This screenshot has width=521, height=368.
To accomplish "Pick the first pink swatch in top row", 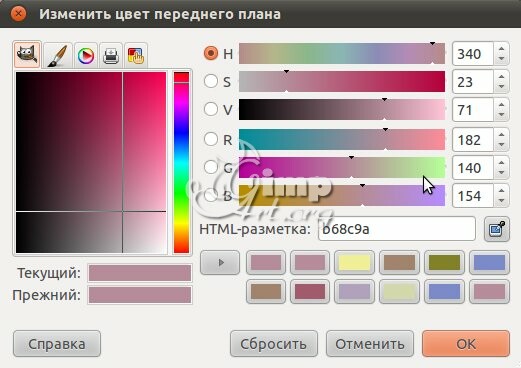I will [266, 262].
